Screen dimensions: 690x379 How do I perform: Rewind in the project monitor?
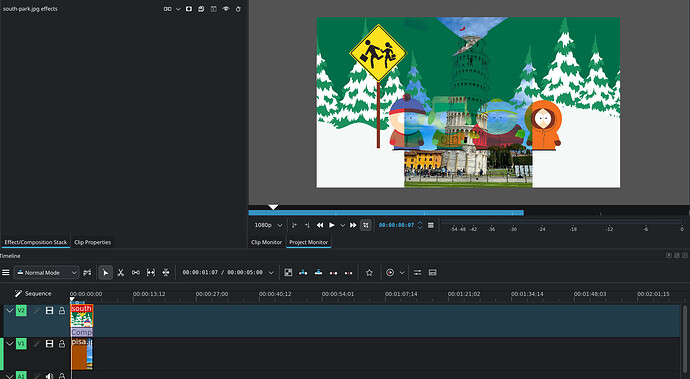[320, 225]
